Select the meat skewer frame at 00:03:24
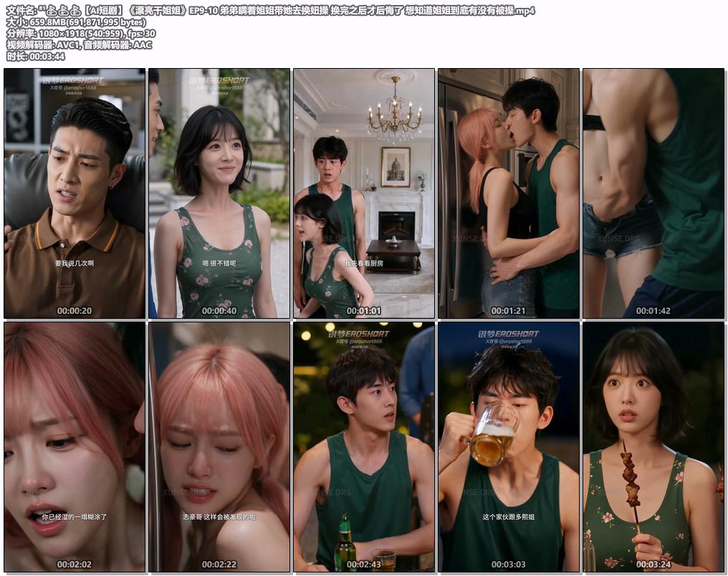This screenshot has width=728, height=576. coord(653,448)
